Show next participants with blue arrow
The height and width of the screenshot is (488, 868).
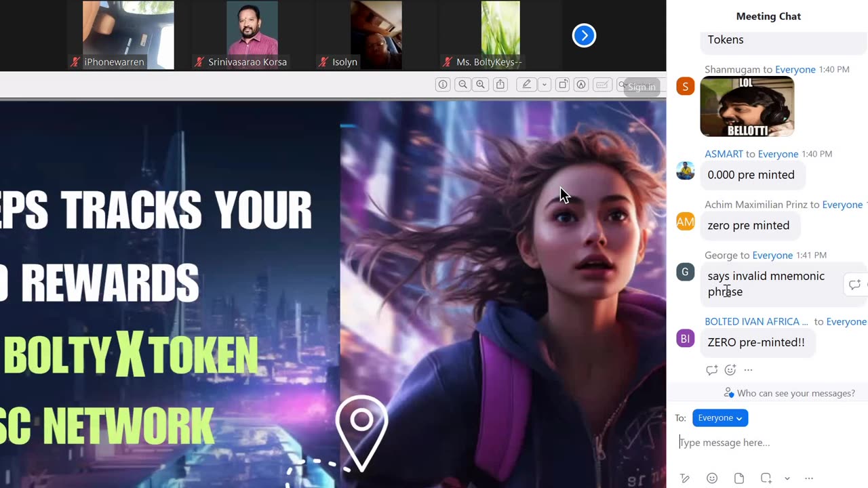point(584,35)
